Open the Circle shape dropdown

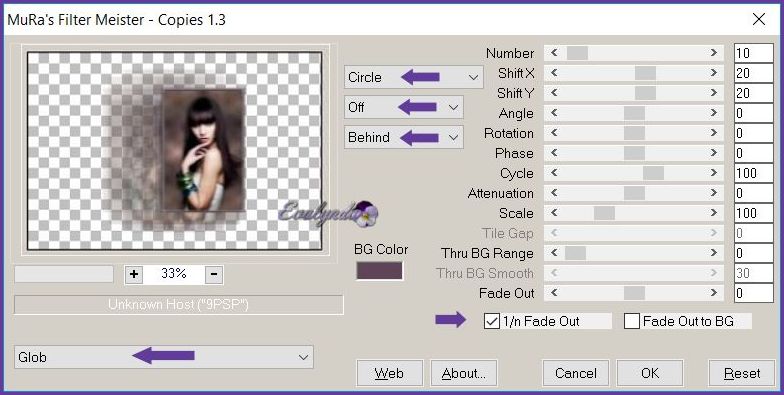click(x=414, y=77)
